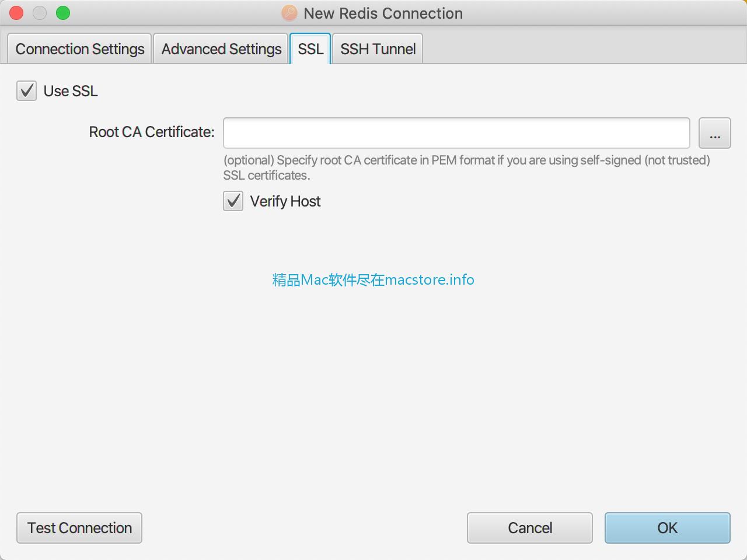Screen dimensions: 747x560
Task: Click the Test Connection button
Action: pos(79,528)
